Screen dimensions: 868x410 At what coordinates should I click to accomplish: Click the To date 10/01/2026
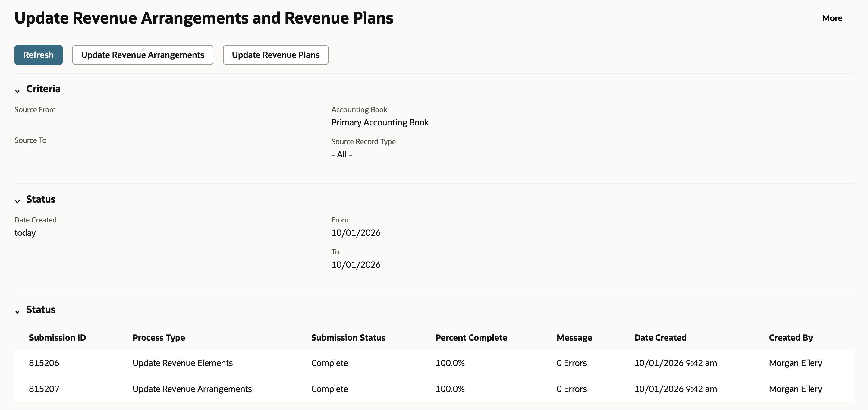[x=356, y=265]
